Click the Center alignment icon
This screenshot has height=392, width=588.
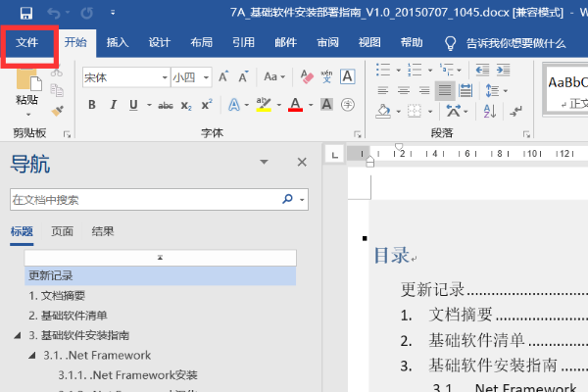pos(404,90)
